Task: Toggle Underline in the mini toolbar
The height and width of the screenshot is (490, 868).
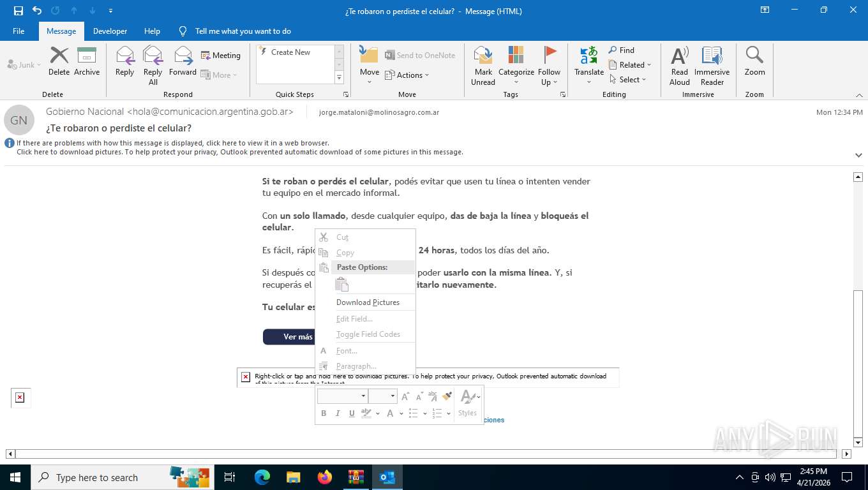Action: [x=352, y=413]
